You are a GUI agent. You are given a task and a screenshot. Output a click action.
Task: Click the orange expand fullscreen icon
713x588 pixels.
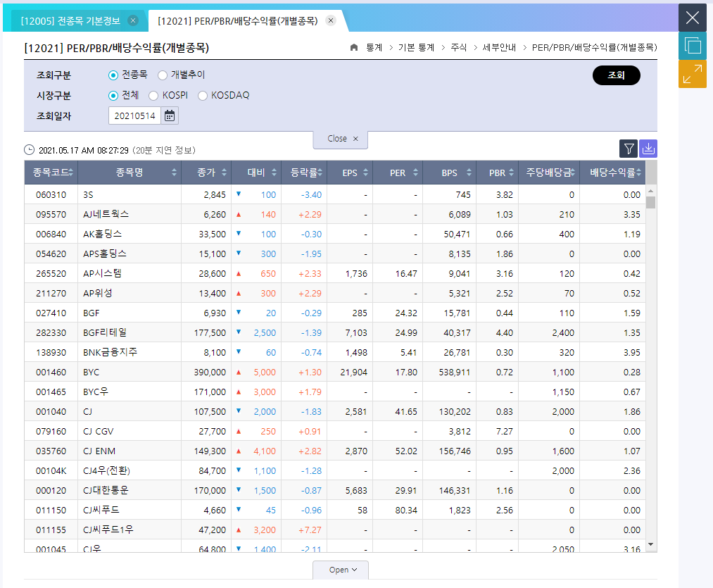tap(693, 74)
